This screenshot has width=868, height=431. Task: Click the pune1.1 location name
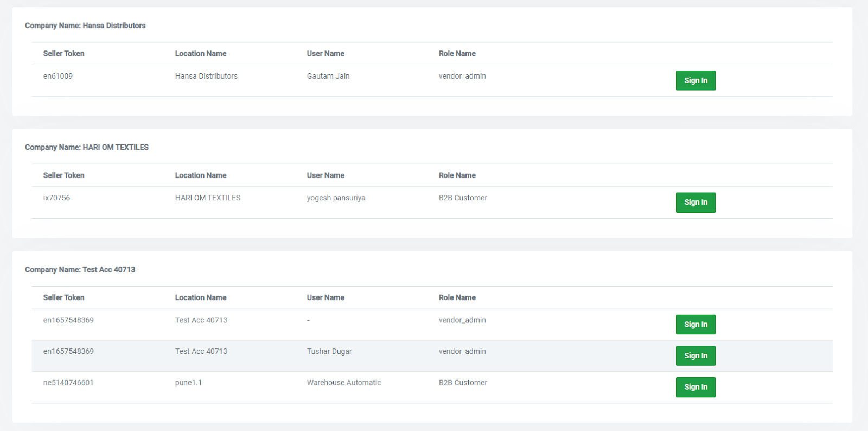188,383
